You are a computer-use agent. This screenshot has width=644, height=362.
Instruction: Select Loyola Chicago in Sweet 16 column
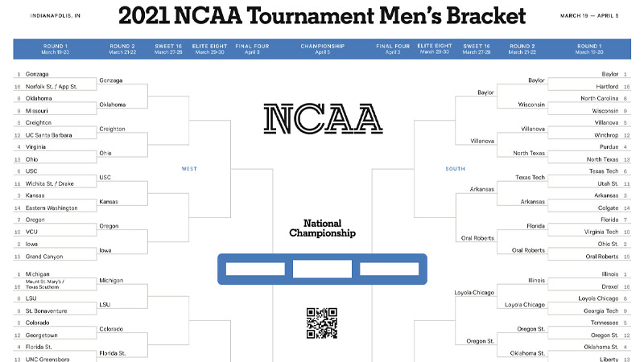point(474,292)
